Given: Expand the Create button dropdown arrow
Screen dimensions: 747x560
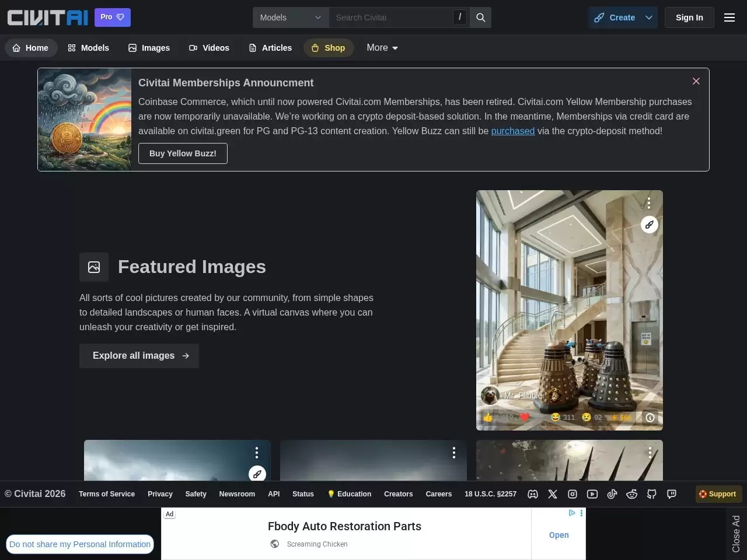Looking at the screenshot, I should pos(649,17).
